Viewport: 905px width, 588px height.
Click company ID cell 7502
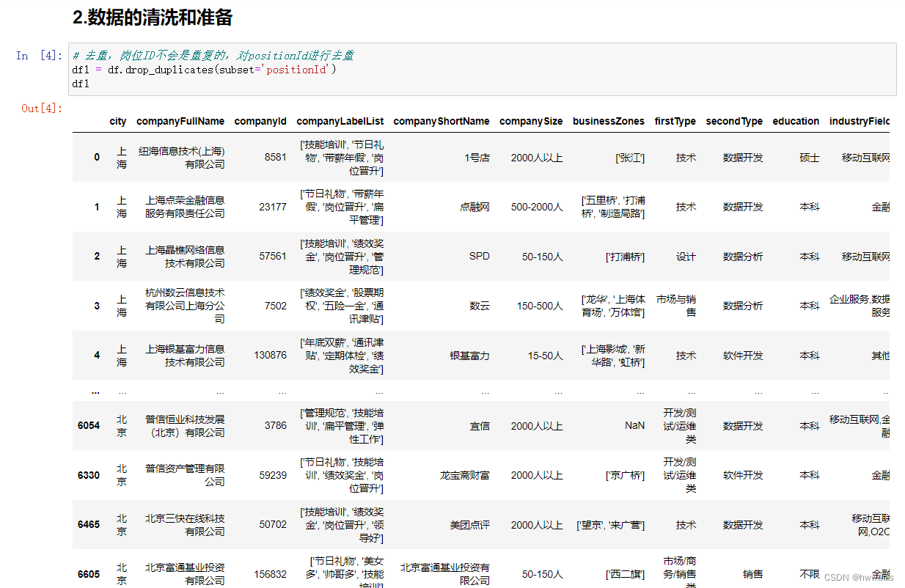tap(276, 306)
